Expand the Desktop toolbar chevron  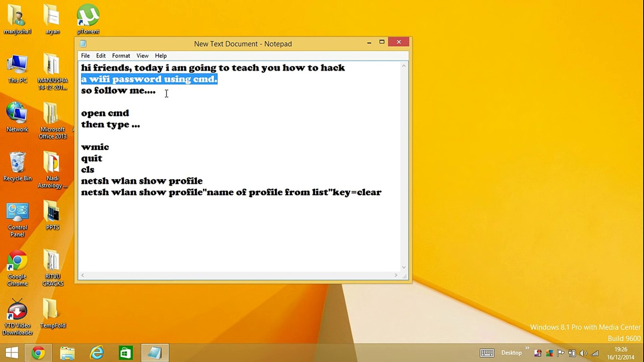(527, 348)
